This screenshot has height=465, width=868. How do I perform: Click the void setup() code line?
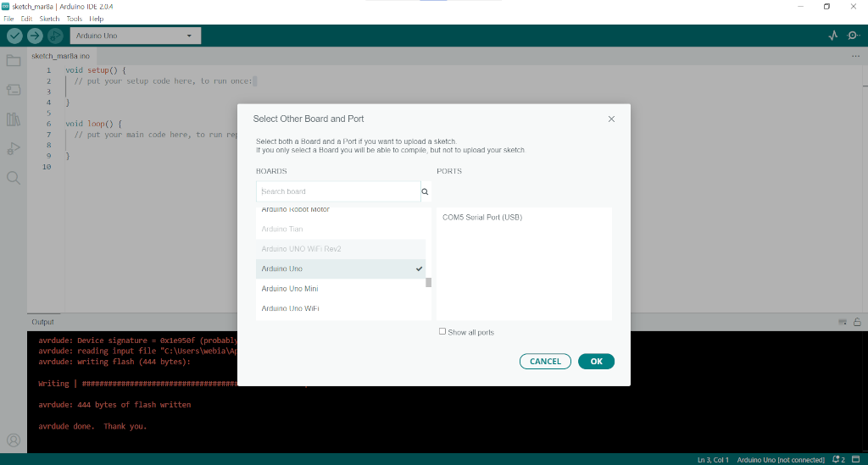pos(96,70)
